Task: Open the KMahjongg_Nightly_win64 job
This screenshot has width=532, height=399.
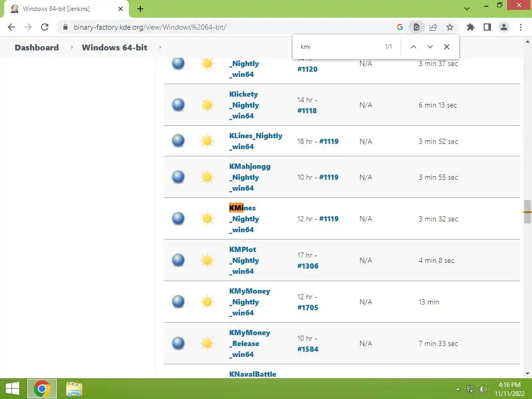Action: (x=250, y=177)
